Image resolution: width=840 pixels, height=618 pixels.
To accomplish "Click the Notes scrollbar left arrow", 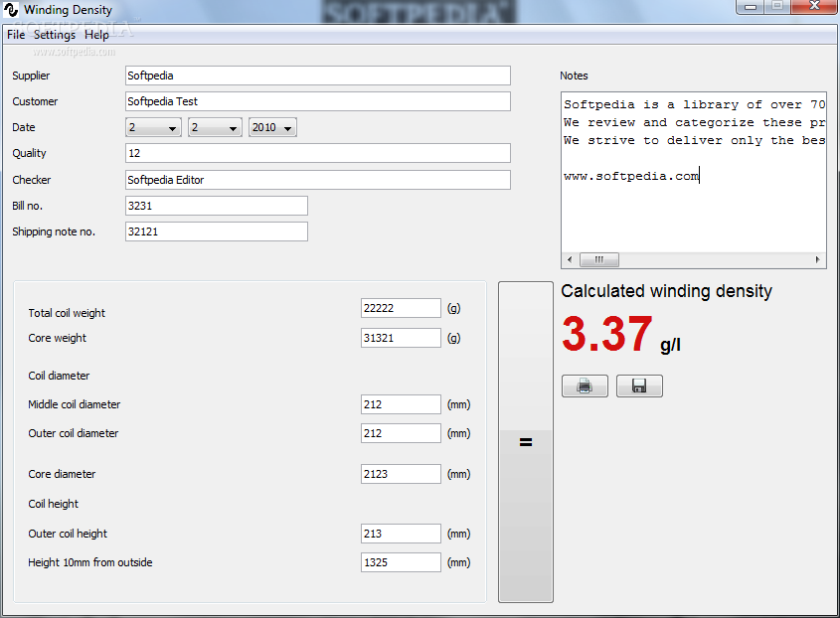I will coord(570,259).
